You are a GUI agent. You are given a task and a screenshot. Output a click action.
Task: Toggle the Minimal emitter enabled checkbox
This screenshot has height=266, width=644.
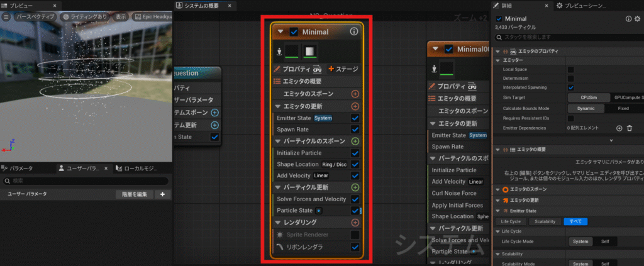(x=294, y=31)
